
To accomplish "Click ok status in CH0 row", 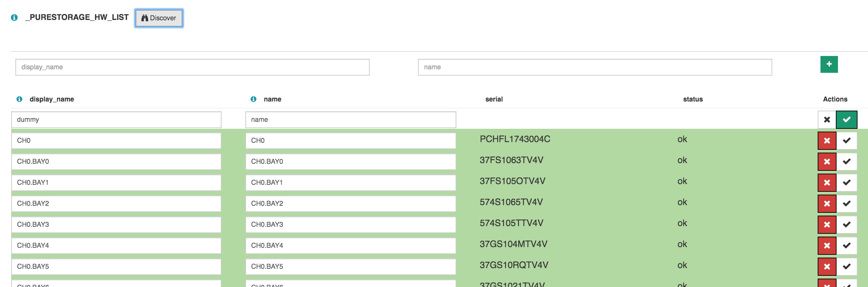I will tap(682, 139).
